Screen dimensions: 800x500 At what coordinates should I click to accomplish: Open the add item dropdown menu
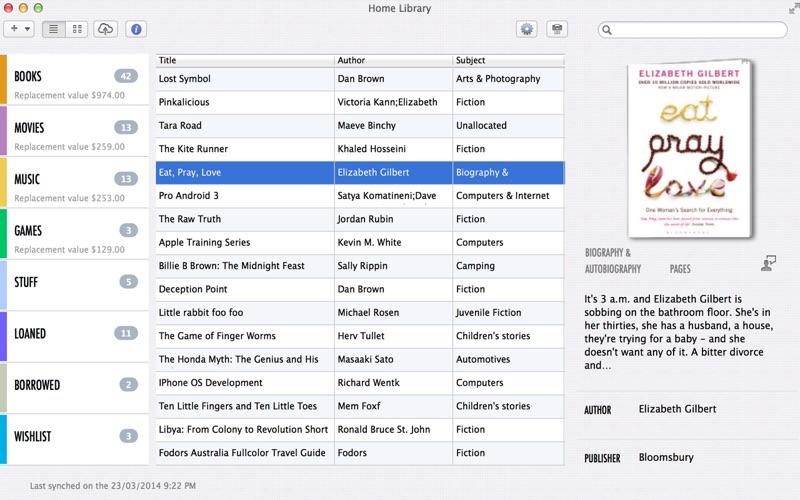tap(20, 29)
